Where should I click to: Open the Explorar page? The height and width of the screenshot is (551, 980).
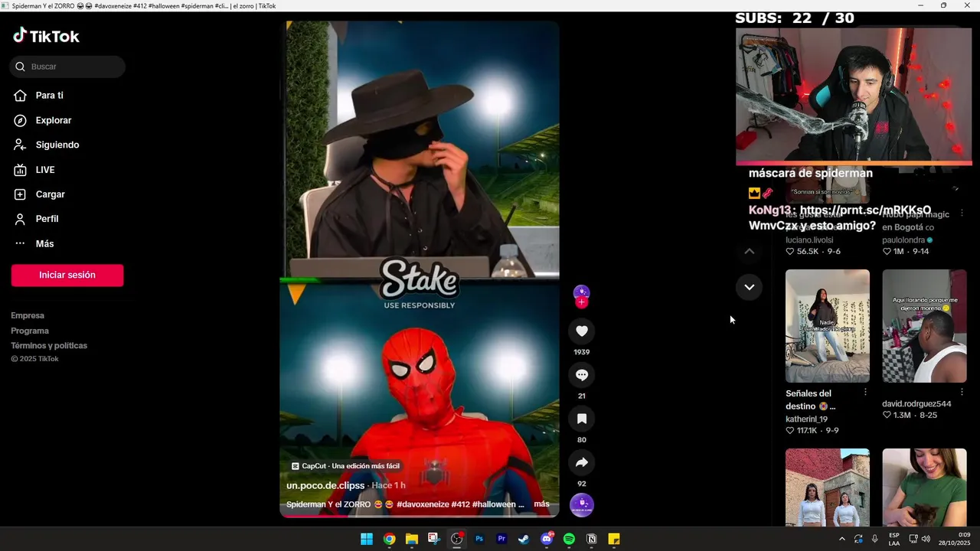tap(42, 120)
